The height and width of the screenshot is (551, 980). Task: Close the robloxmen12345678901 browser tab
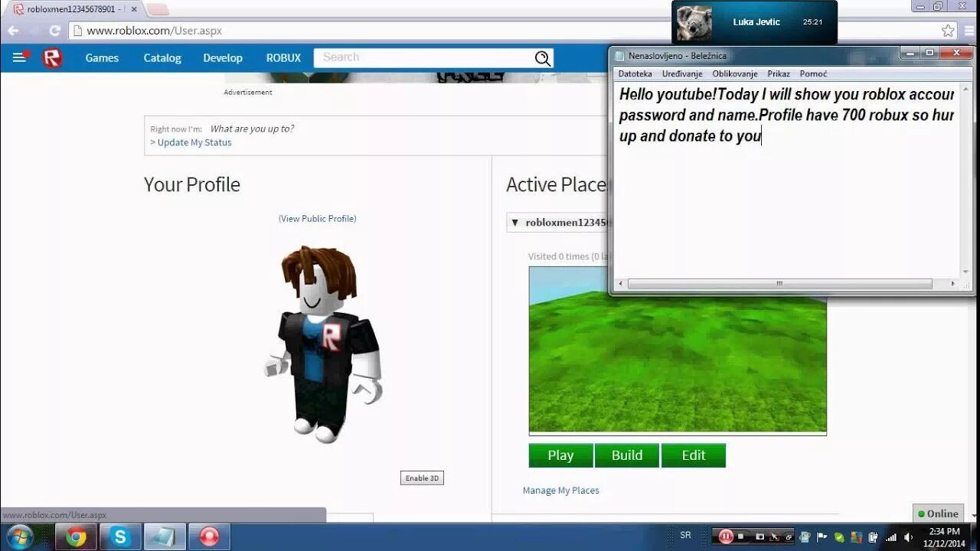(x=133, y=9)
